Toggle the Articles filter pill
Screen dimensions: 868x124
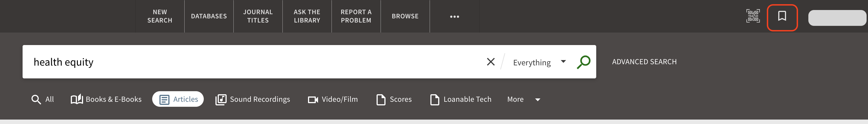(x=178, y=99)
